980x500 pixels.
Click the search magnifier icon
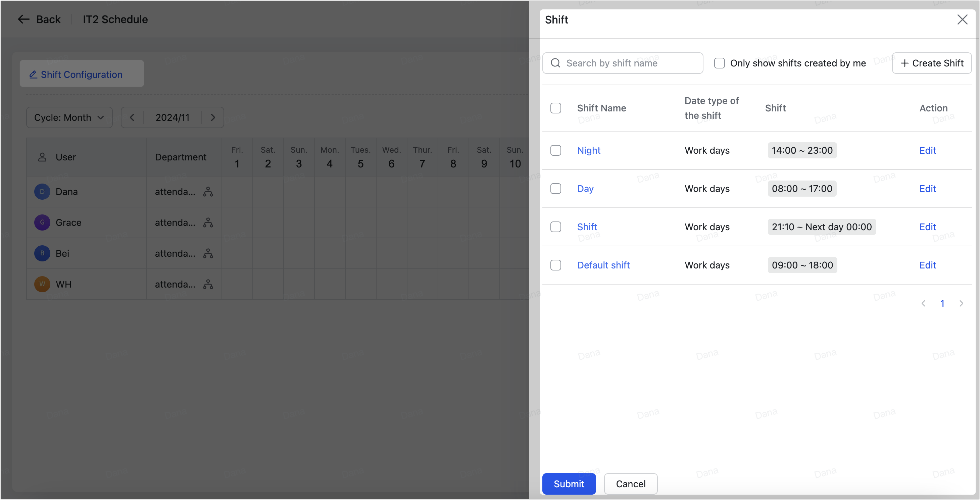click(x=555, y=63)
